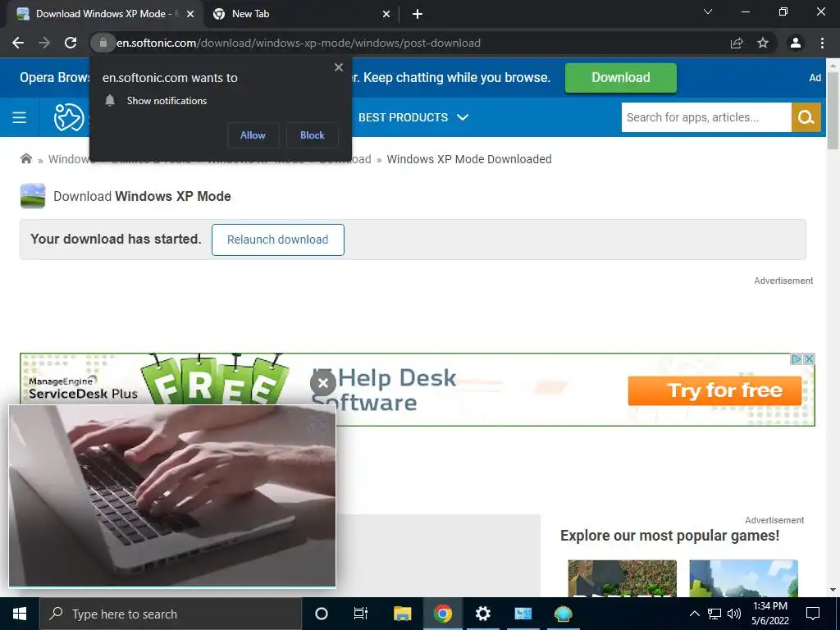The width and height of the screenshot is (840, 630).
Task: Click the Help Desk Software ad text
Action: pyautogui.click(x=384, y=390)
